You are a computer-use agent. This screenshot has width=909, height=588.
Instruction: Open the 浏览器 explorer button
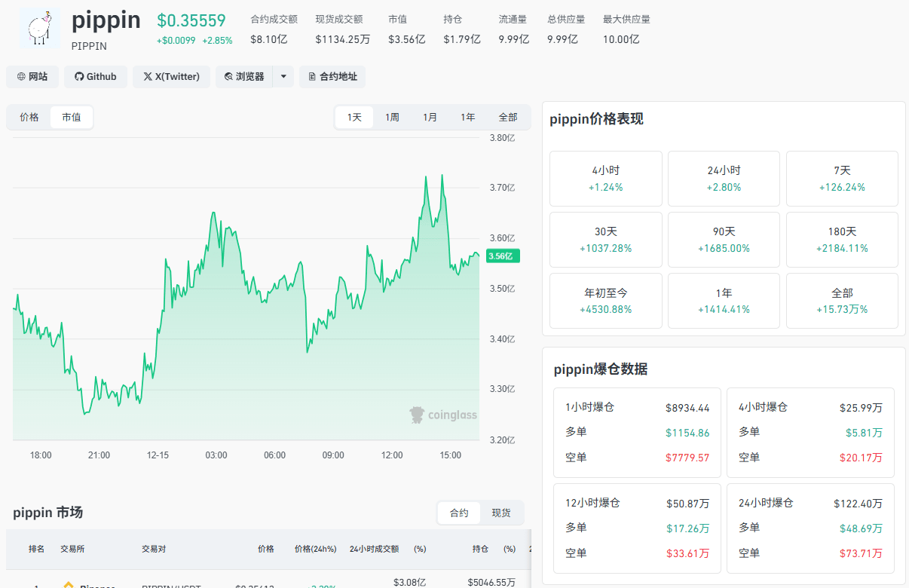[x=244, y=76]
